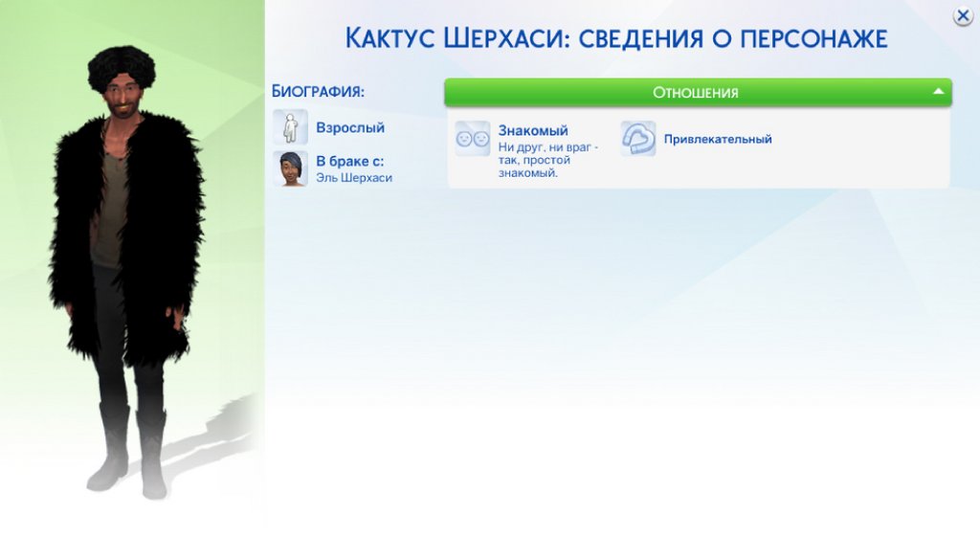Click the Взрослый age label
This screenshot has width=980, height=537.
350,127
